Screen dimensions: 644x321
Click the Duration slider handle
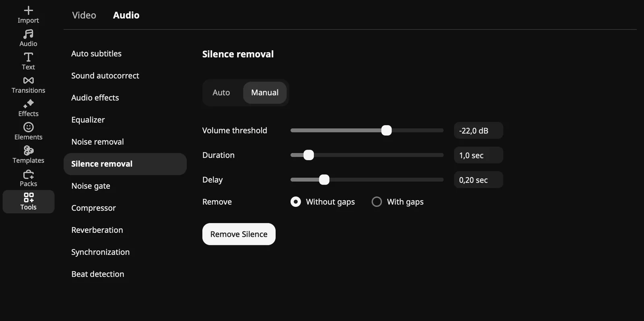(309, 155)
